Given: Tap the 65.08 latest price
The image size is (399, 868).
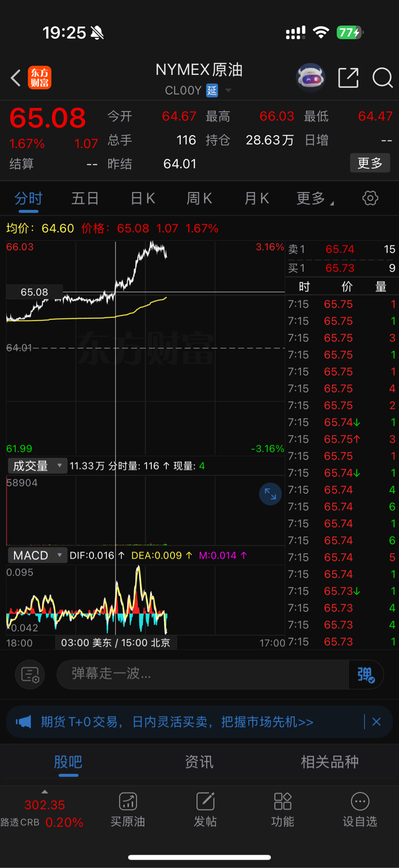Looking at the screenshot, I should pyautogui.click(x=48, y=118).
